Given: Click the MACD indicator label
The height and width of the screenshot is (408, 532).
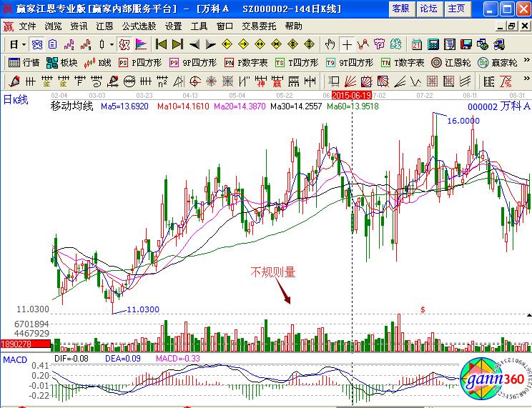Looking at the screenshot, I should [14, 359].
